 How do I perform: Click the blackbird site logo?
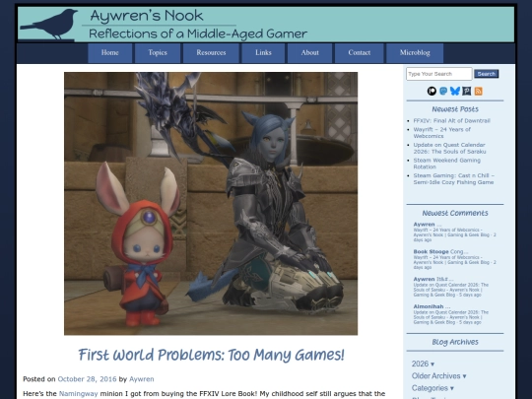point(49,25)
